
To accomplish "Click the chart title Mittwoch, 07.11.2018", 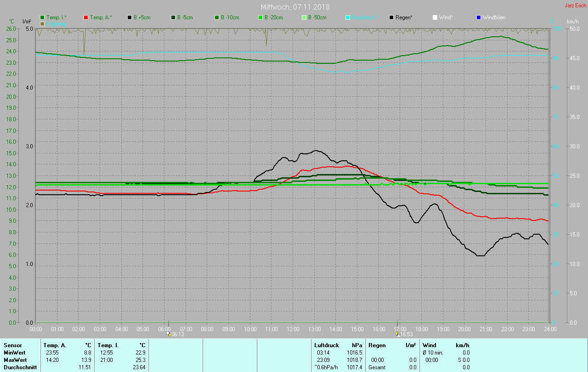I will 295,7.
